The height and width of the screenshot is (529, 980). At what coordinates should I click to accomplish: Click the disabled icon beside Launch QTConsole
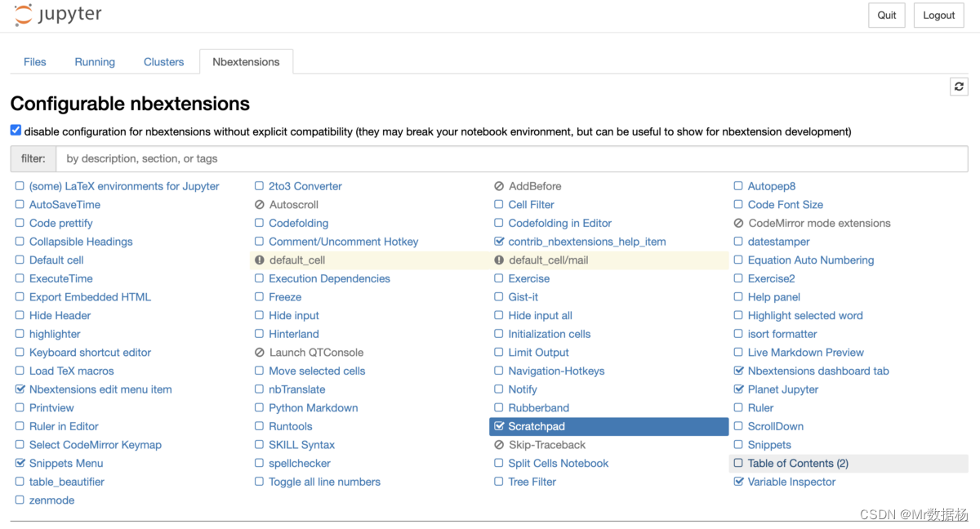[260, 353]
